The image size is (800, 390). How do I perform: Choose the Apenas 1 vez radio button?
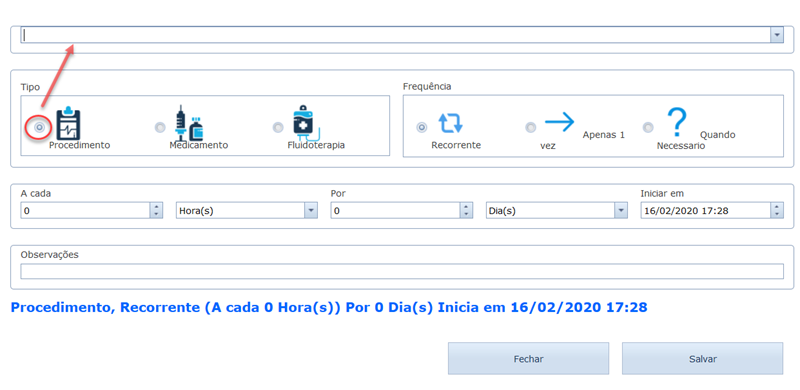point(531,127)
